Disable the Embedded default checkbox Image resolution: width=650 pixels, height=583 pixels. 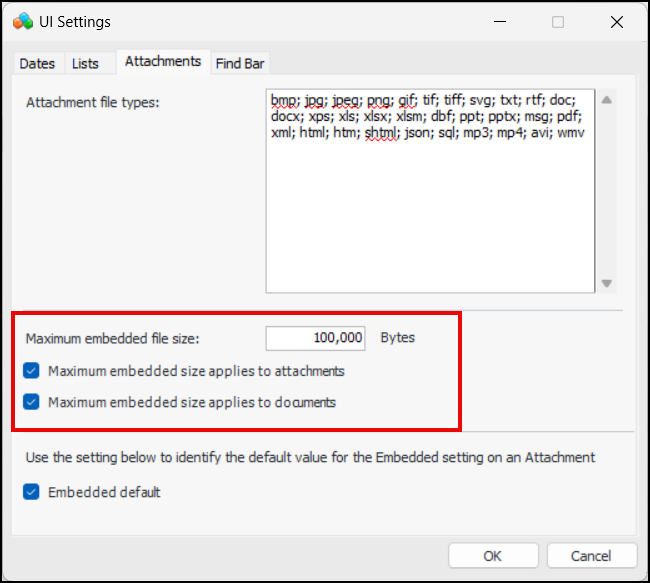pyautogui.click(x=32, y=492)
